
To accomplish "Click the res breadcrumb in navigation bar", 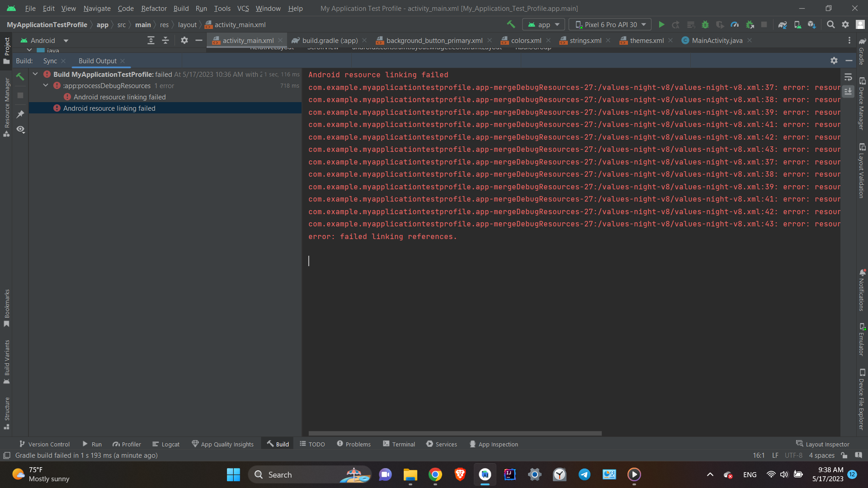I will point(164,24).
